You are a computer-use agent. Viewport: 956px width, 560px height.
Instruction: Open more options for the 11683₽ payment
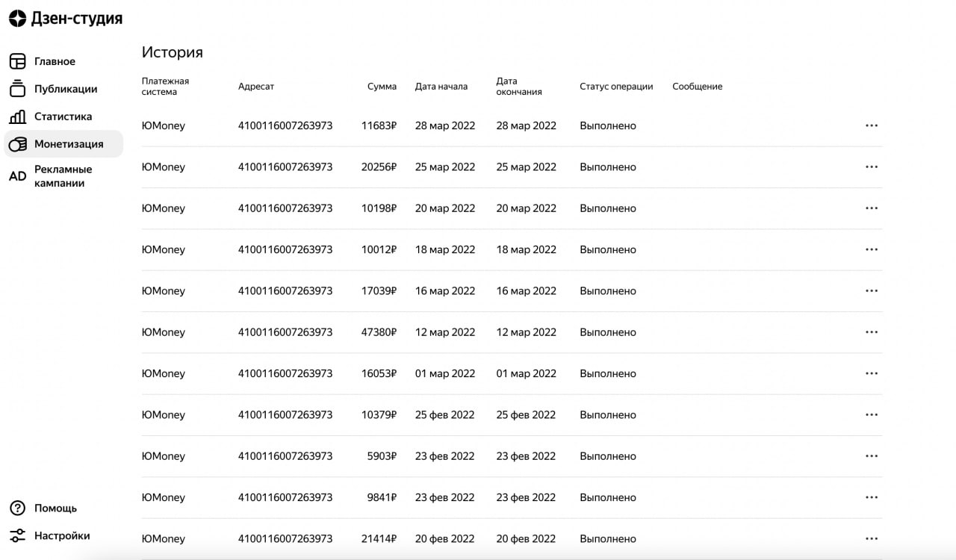tap(871, 125)
